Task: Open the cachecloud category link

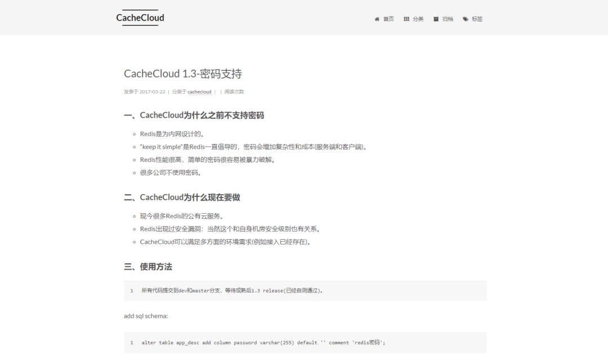Action: [x=199, y=92]
